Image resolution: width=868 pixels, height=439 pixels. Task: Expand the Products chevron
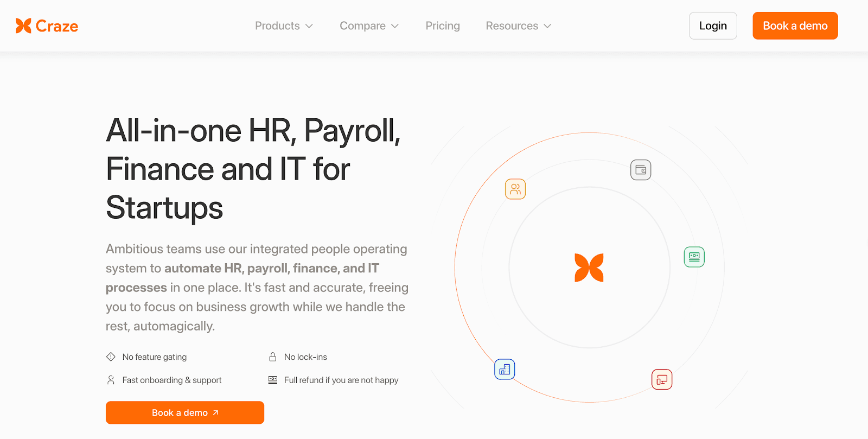pos(309,26)
